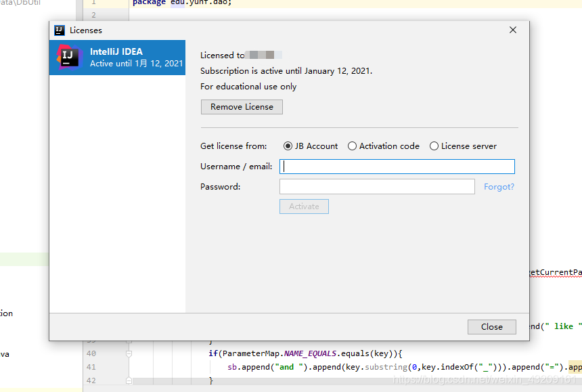Image resolution: width=582 pixels, height=392 pixels.
Task: Click into the Password field
Action: pyautogui.click(x=377, y=187)
